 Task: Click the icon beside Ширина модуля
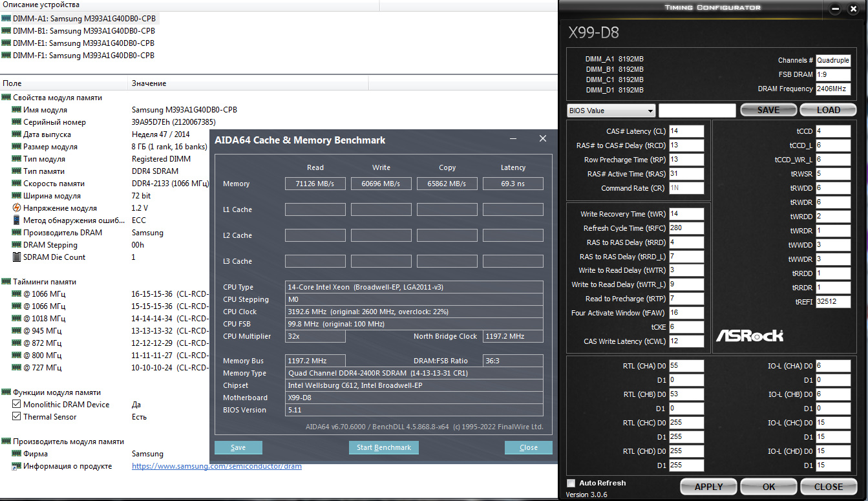coord(17,196)
